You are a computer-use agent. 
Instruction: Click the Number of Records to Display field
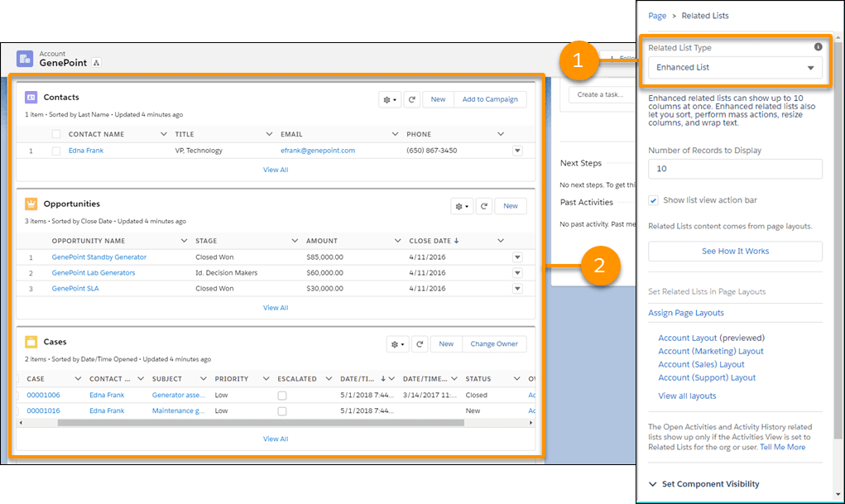pyautogui.click(x=735, y=169)
